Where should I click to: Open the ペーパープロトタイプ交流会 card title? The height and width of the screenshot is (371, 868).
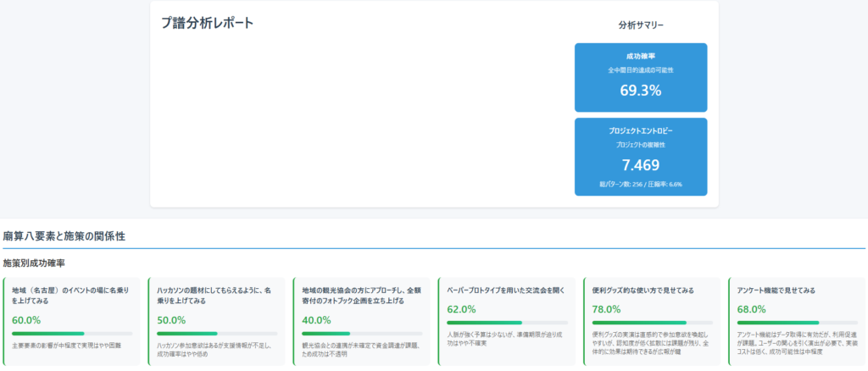[505, 290]
